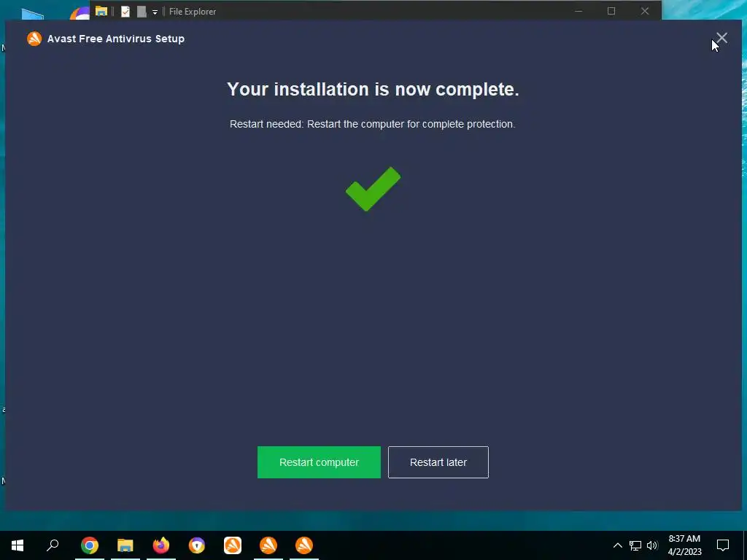747x560 pixels.
Task: Click the green installation complete checkmark
Action: point(373,189)
